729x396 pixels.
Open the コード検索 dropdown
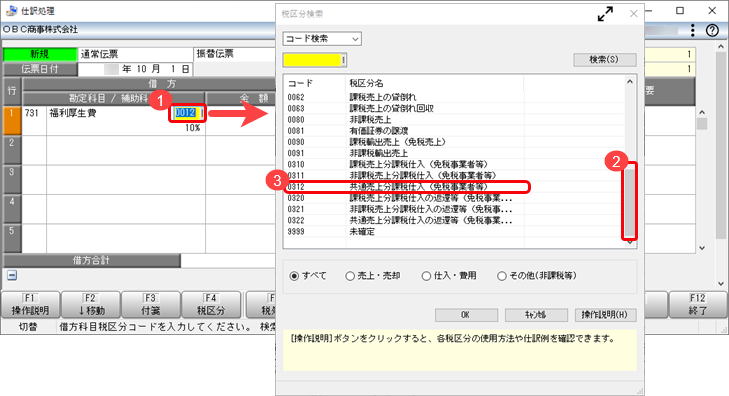pos(322,39)
